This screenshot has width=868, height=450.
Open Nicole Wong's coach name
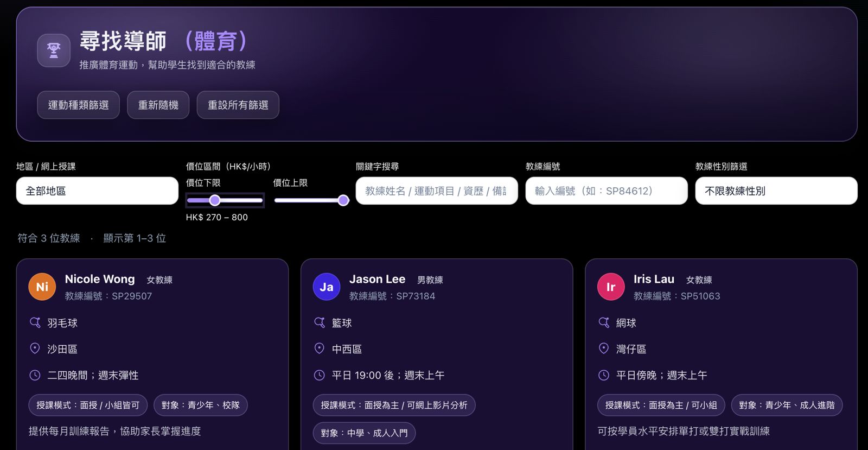(x=100, y=279)
